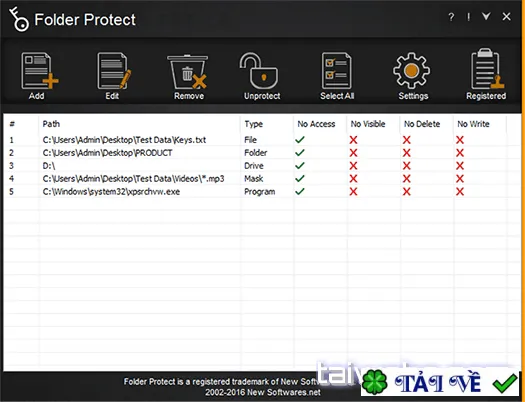Toggle No Access check for *.mp3 mask
The height and width of the screenshot is (402, 525).
pyautogui.click(x=300, y=178)
